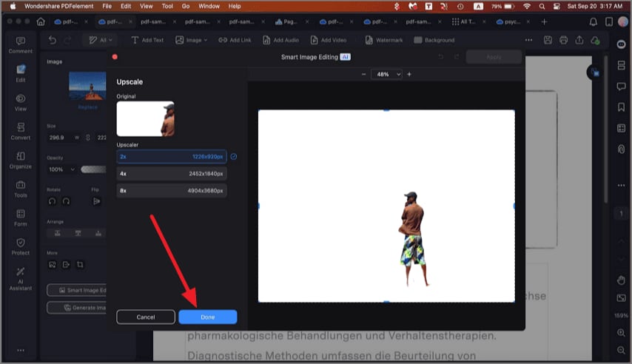Click the Generate Image button
Image resolution: width=632 pixels, height=364 pixels.
tap(77, 308)
